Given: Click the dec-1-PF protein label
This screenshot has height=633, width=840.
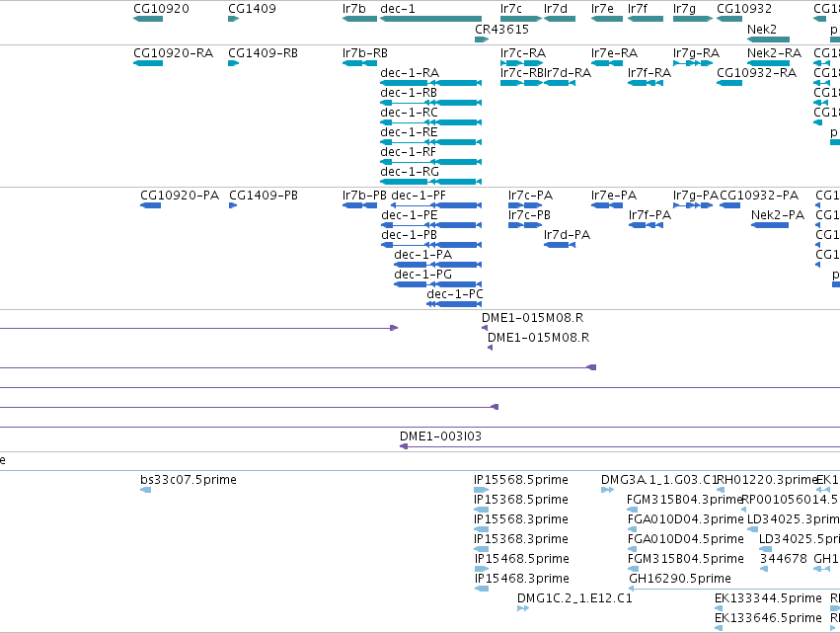Looking at the screenshot, I should tap(419, 196).
